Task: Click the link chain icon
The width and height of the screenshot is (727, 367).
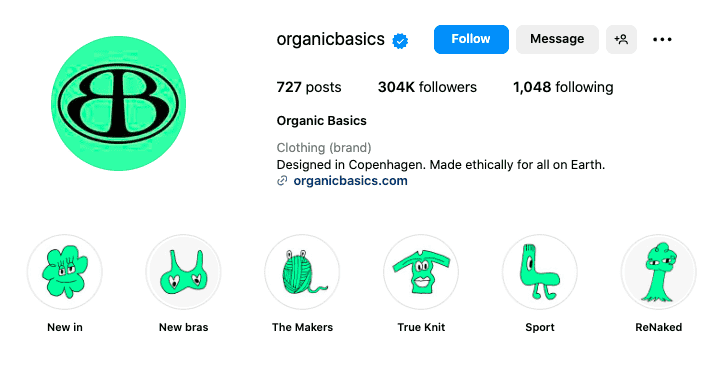Action: tap(282, 181)
